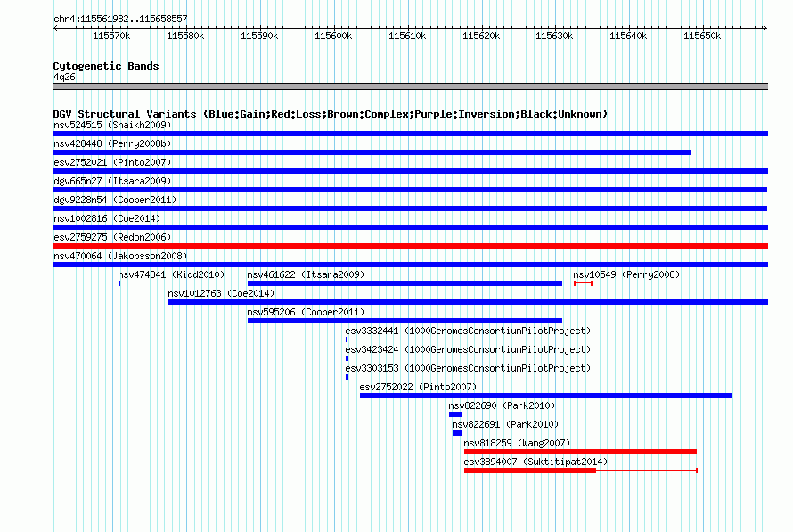Select the nsv461622 (Itsara2009) gain bar
793x532 pixels.
[x=405, y=283]
